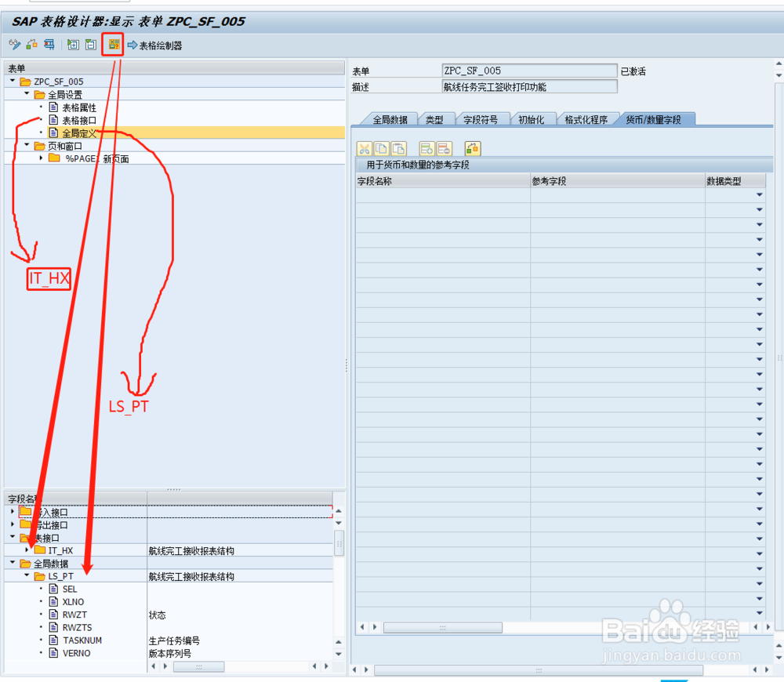Select the 全局定义 highlighted tree entry

tap(78, 132)
